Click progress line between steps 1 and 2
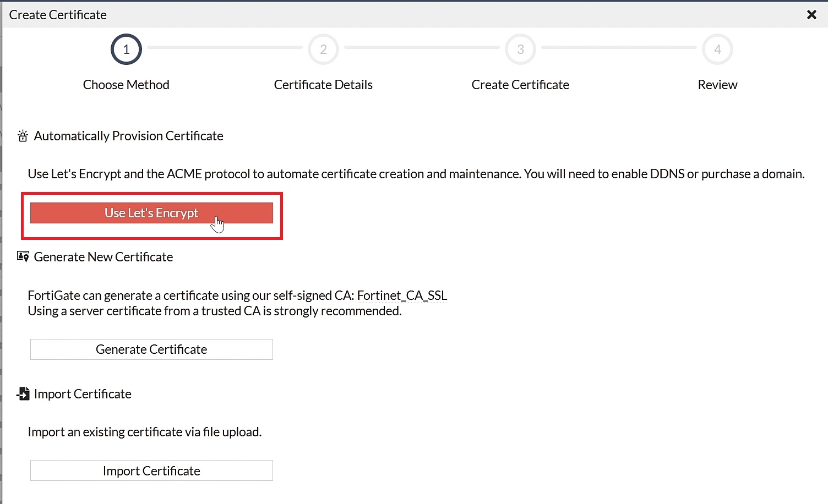Viewport: 828px width, 504px height. pos(225,47)
